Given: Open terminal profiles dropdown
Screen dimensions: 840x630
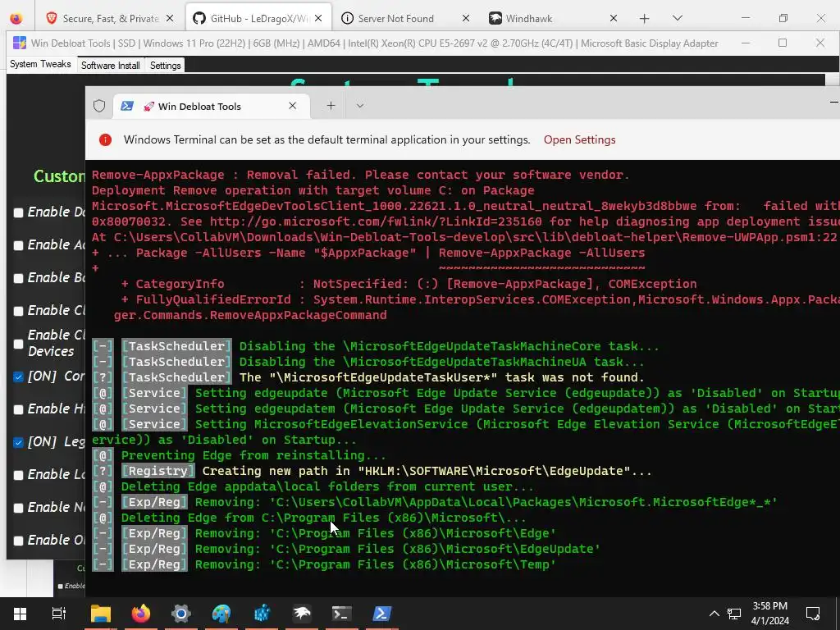Looking at the screenshot, I should click(x=360, y=106).
